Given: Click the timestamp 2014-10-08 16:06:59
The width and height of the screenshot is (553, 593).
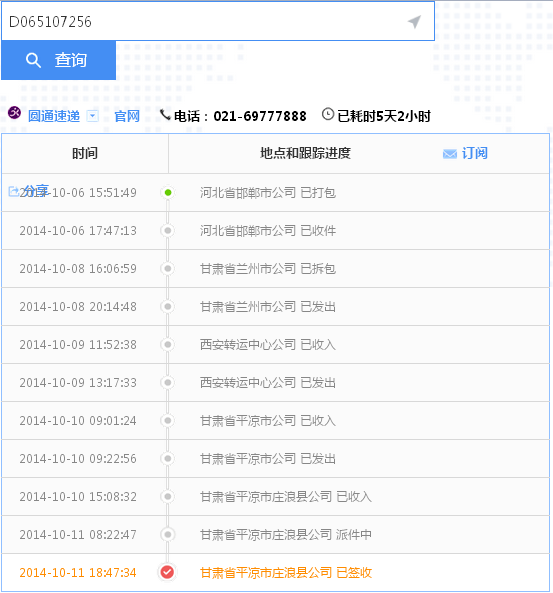Looking at the screenshot, I should click(x=78, y=269).
